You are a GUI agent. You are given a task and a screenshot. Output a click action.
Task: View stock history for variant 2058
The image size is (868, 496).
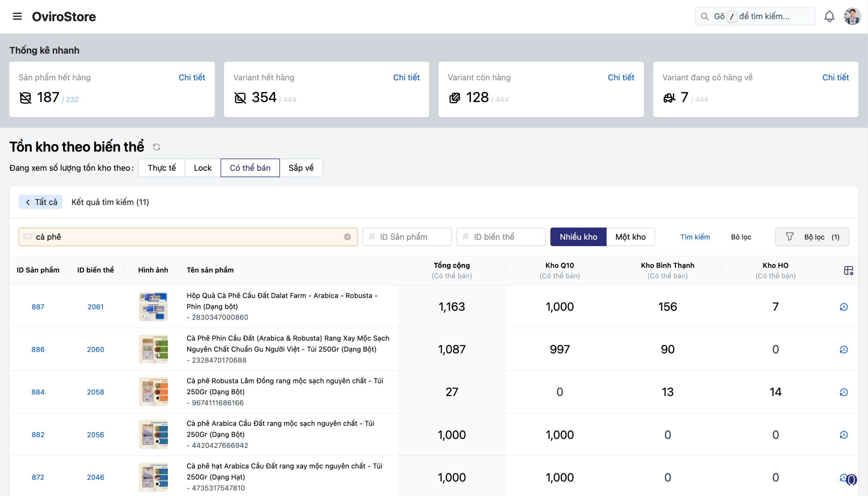tap(844, 392)
